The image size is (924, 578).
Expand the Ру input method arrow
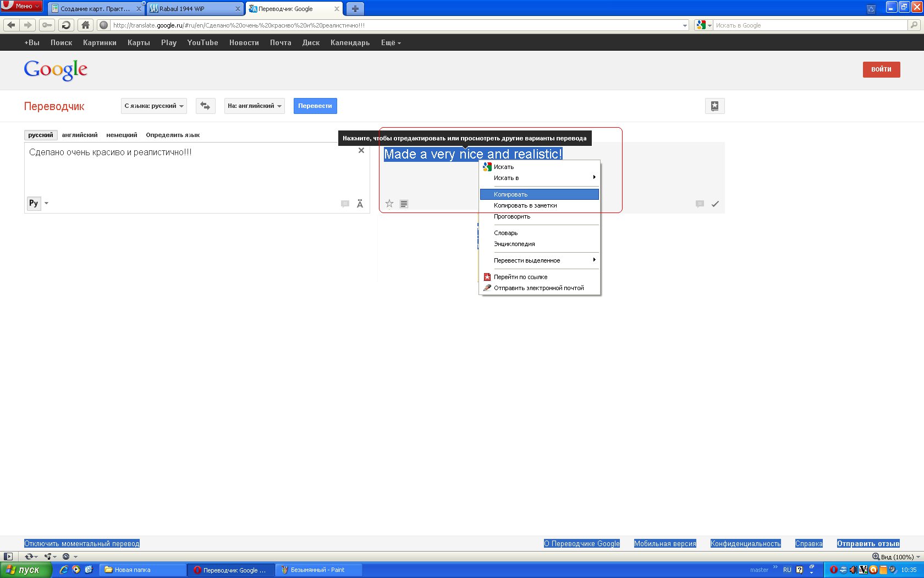(46, 203)
